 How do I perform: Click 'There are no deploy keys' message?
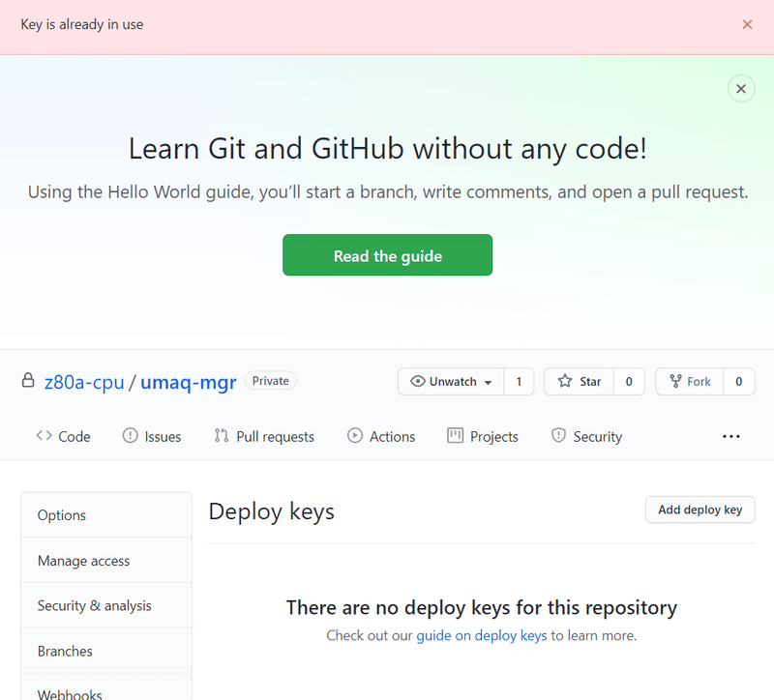[x=481, y=608]
